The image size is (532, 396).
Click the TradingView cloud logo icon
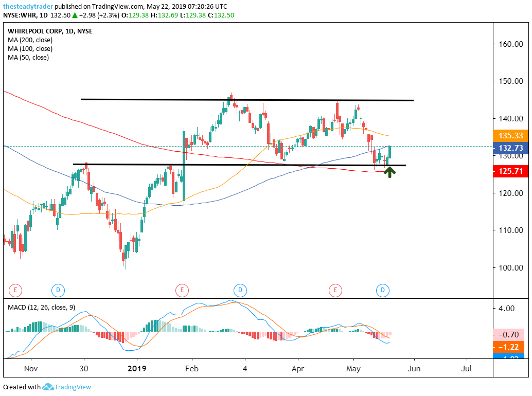[x=48, y=387]
